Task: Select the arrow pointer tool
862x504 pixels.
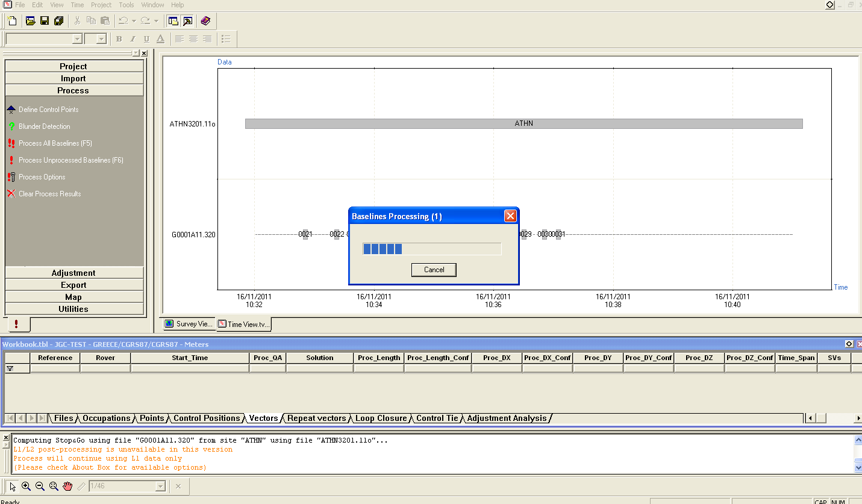Action: pyautogui.click(x=13, y=487)
